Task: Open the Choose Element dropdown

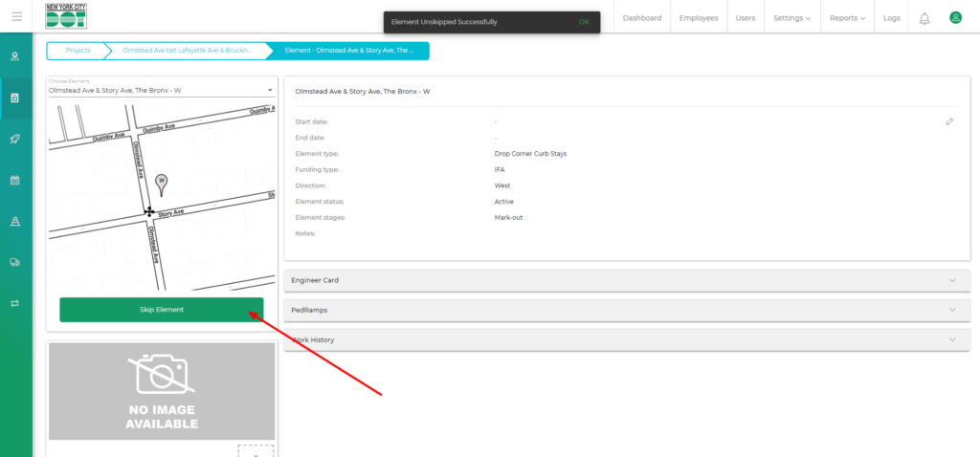Action: [162, 91]
